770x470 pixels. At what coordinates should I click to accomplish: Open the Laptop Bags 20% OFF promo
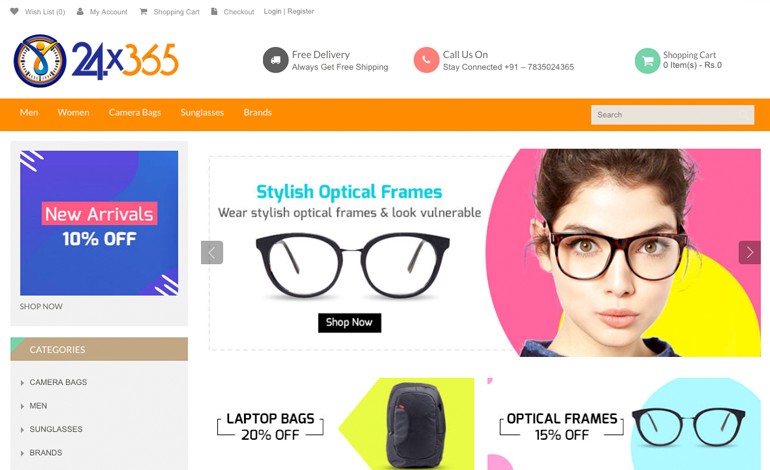(x=342, y=424)
